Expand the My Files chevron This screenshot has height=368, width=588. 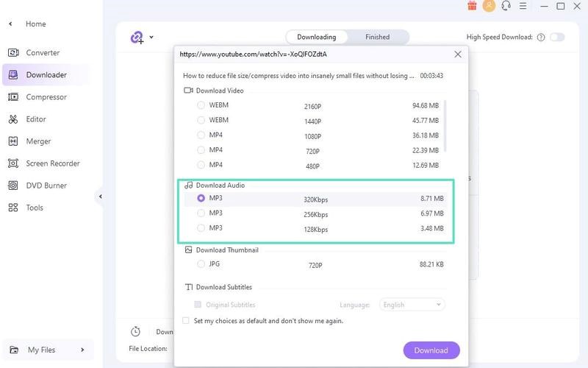click(x=82, y=350)
